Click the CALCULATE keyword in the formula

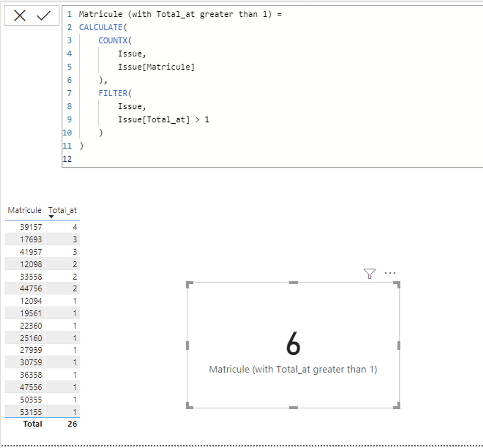click(101, 27)
